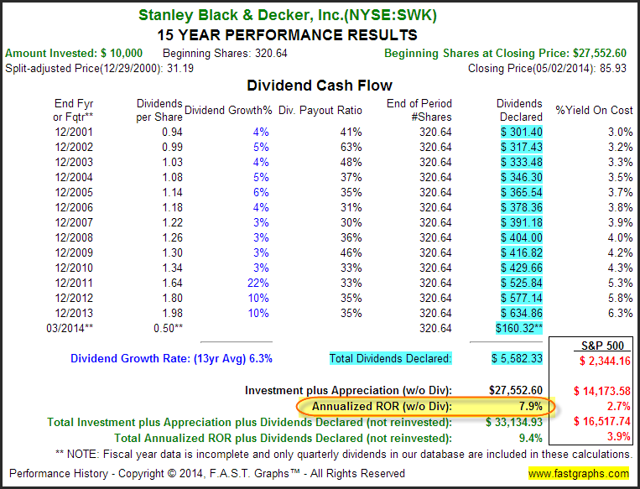Click the 12/2010 dividend per share 1.34
The height and width of the screenshot is (489, 640).
point(172,268)
